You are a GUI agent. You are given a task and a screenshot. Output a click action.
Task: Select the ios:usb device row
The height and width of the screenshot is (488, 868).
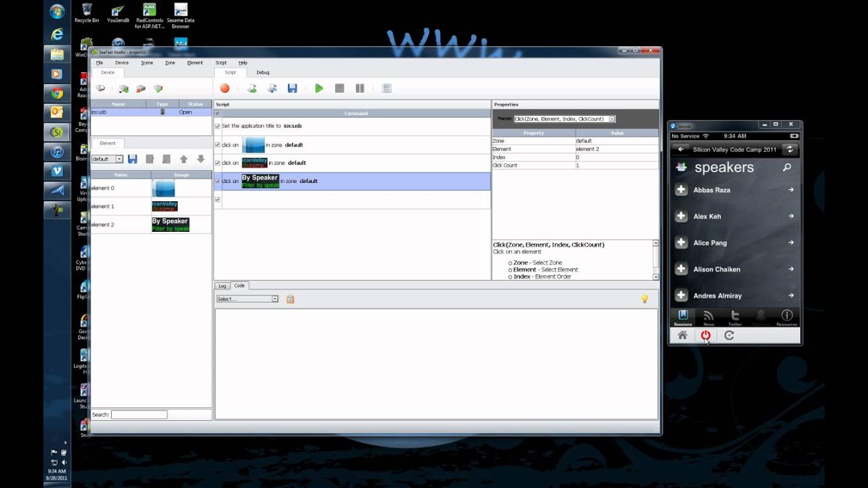(152, 112)
